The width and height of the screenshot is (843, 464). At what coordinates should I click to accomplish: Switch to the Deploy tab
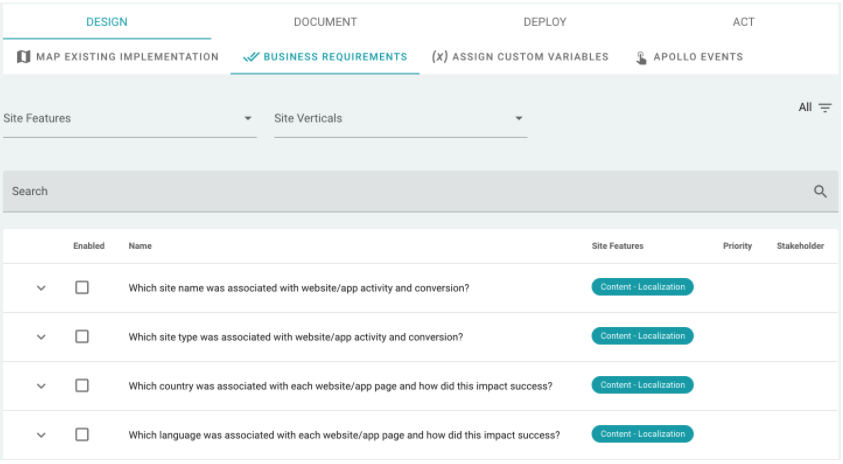click(x=545, y=22)
